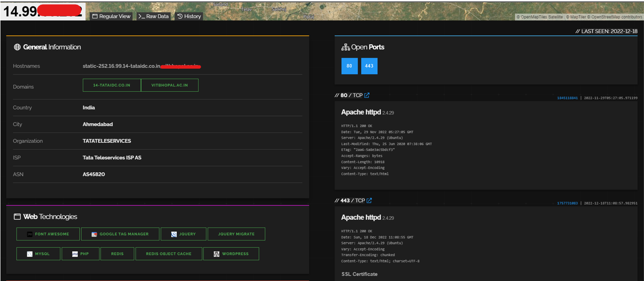The width and height of the screenshot is (644, 281).
Task: Switch to the Raw Data tab
Action: pyautogui.click(x=153, y=16)
